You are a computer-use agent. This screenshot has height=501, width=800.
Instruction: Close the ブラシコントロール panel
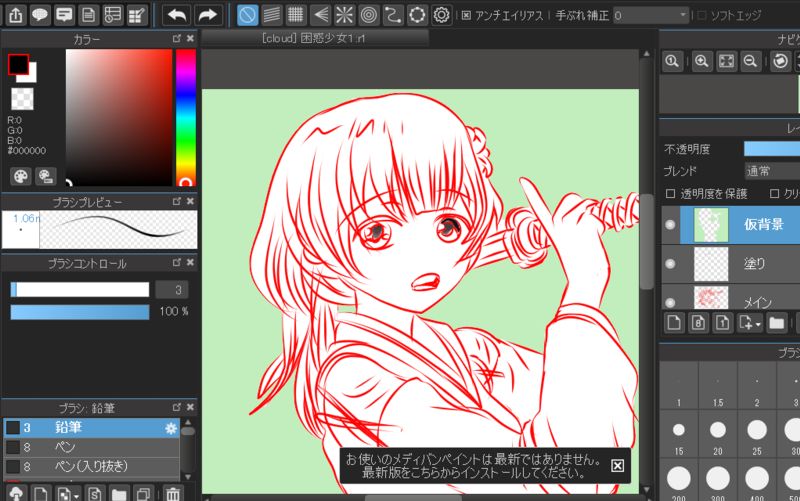pyautogui.click(x=190, y=262)
